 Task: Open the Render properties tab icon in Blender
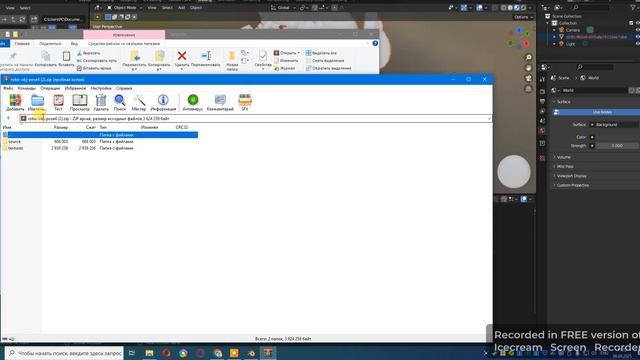coord(542,91)
